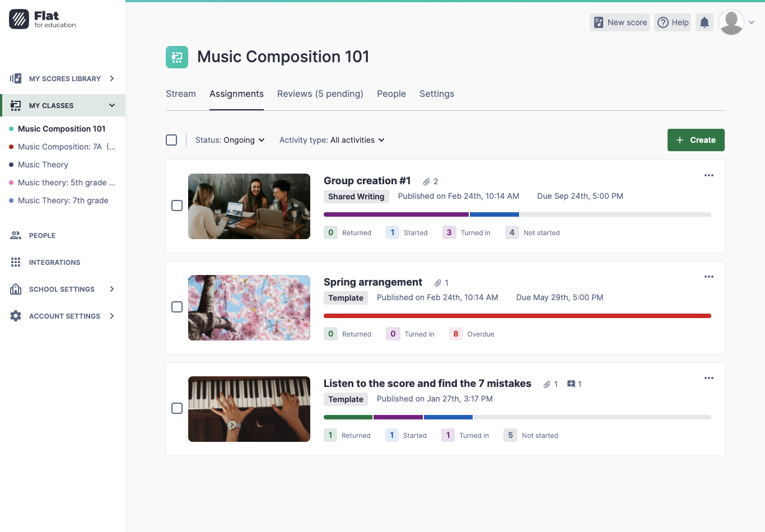Image resolution: width=765 pixels, height=532 pixels.
Task: Open more options for Group creation #1
Action: point(708,175)
